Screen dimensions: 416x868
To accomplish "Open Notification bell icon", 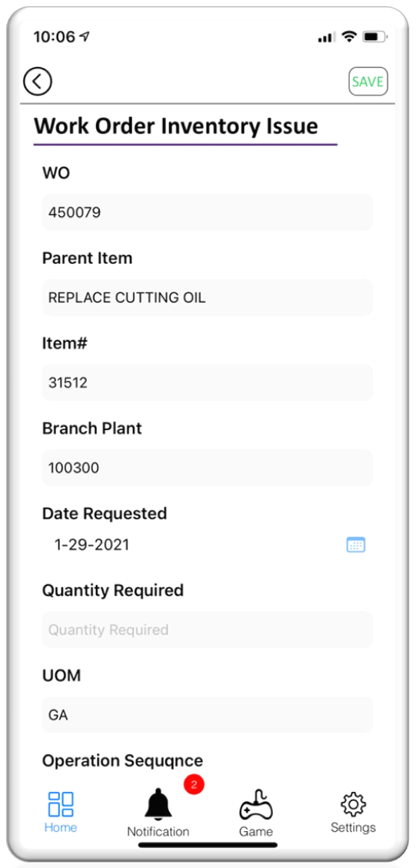I will pyautogui.click(x=158, y=804).
